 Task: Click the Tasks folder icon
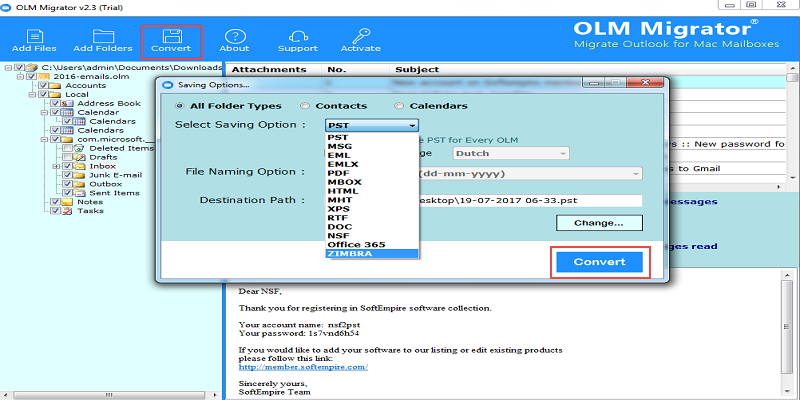[68, 211]
